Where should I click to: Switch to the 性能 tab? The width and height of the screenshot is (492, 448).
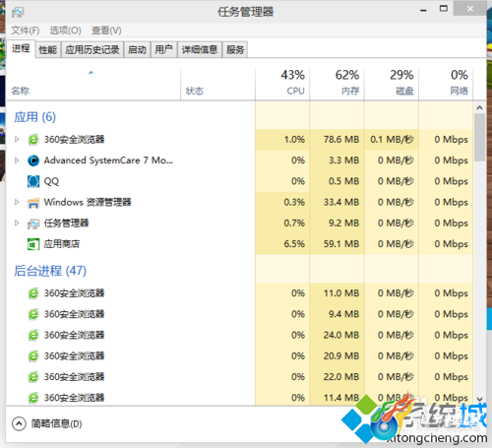click(x=48, y=50)
